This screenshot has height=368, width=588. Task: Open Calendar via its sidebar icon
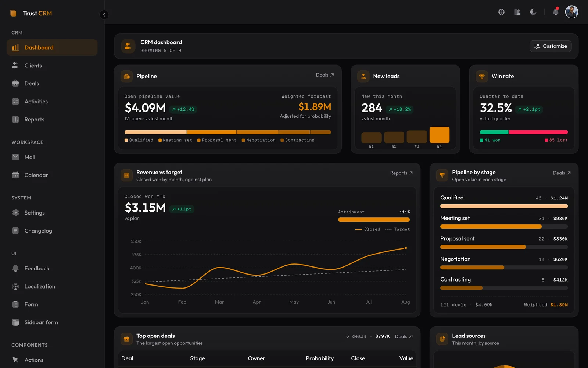point(15,175)
